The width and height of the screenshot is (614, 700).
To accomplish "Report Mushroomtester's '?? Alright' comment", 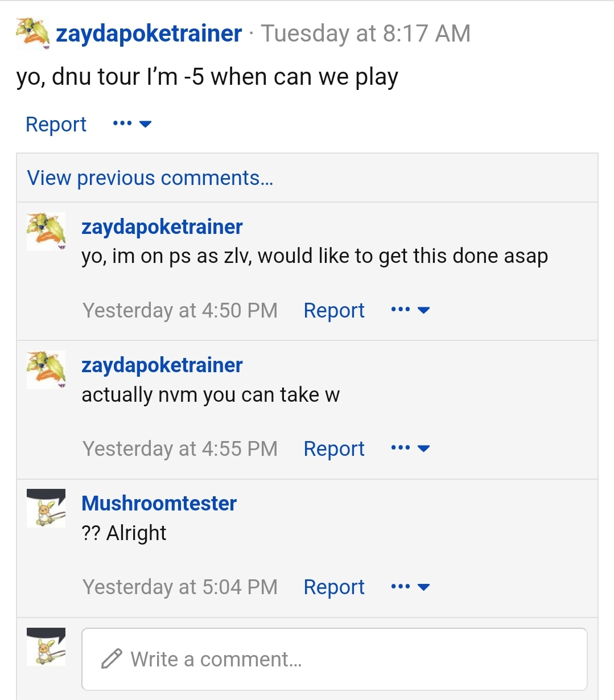I will (334, 587).
